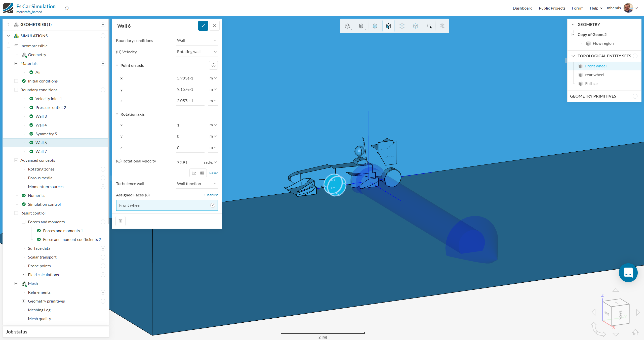This screenshot has height=340, width=644.
Task: Activate the node selection mode
Action: (402, 26)
